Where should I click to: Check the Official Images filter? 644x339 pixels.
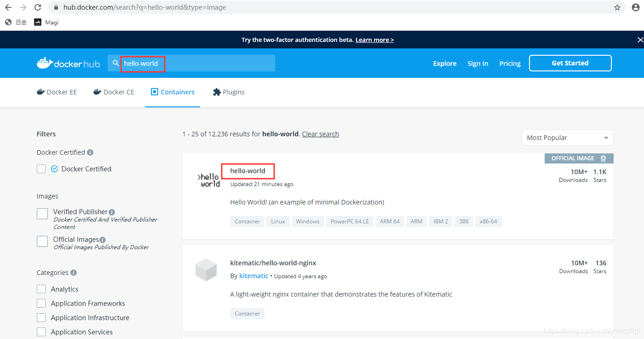42,241
